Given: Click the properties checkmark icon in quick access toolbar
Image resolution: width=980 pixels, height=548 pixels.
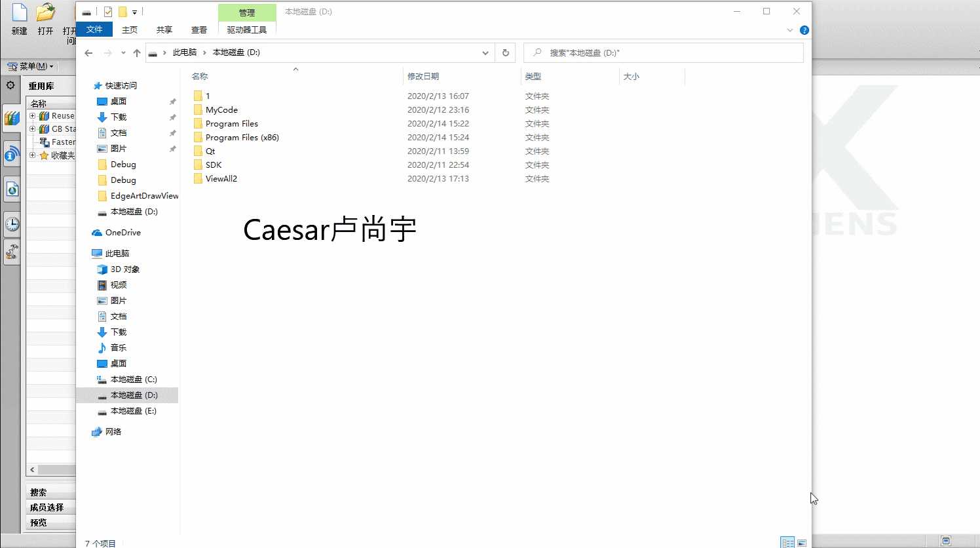Looking at the screenshot, I should point(108,12).
